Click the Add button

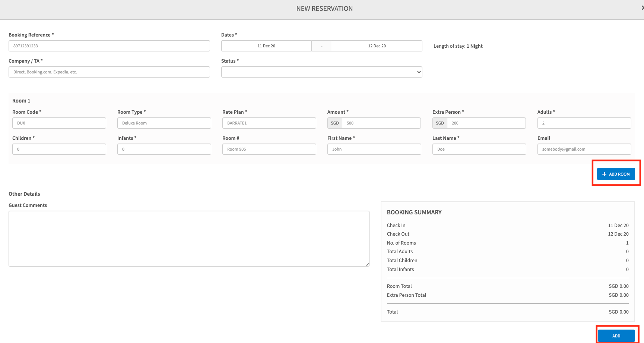(616, 336)
